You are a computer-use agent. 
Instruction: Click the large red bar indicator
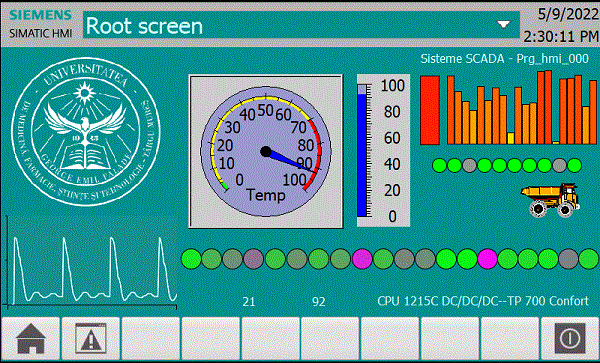[430, 110]
